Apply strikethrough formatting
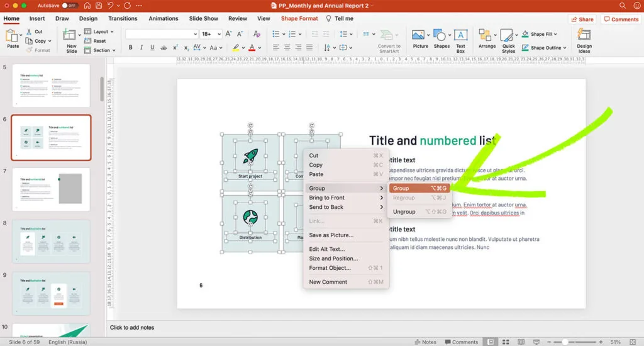The width and height of the screenshot is (644, 346). coord(164,48)
